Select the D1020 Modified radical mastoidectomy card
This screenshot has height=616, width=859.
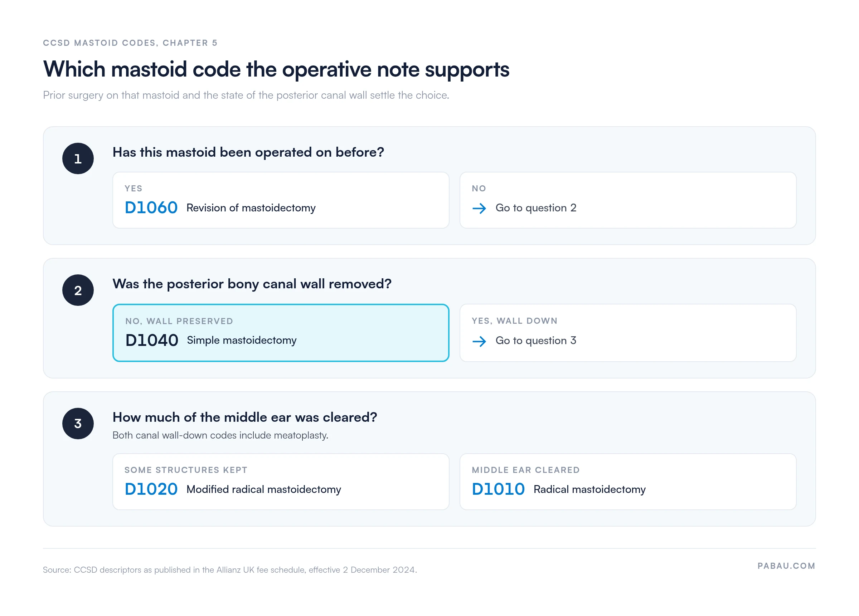pos(281,481)
